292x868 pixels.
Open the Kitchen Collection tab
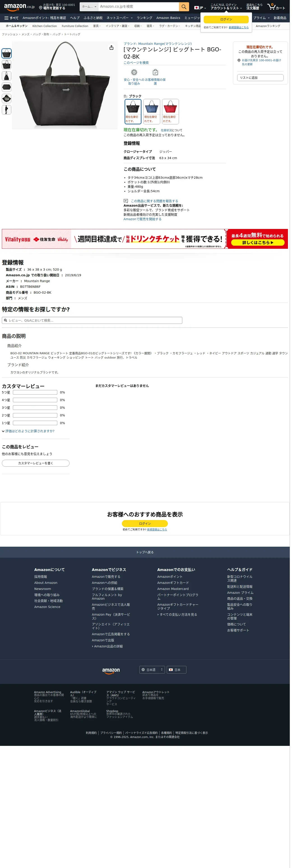[x=45, y=26]
